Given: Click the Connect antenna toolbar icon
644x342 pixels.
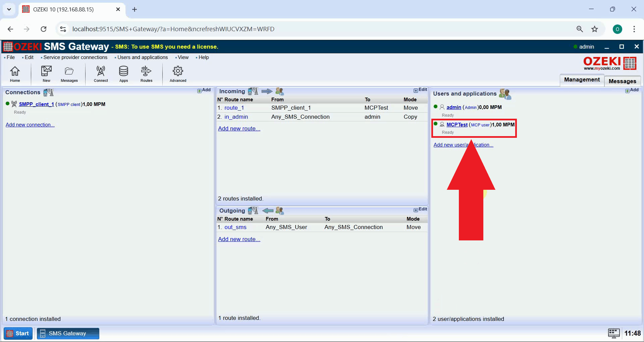Looking at the screenshot, I should pos(101,74).
